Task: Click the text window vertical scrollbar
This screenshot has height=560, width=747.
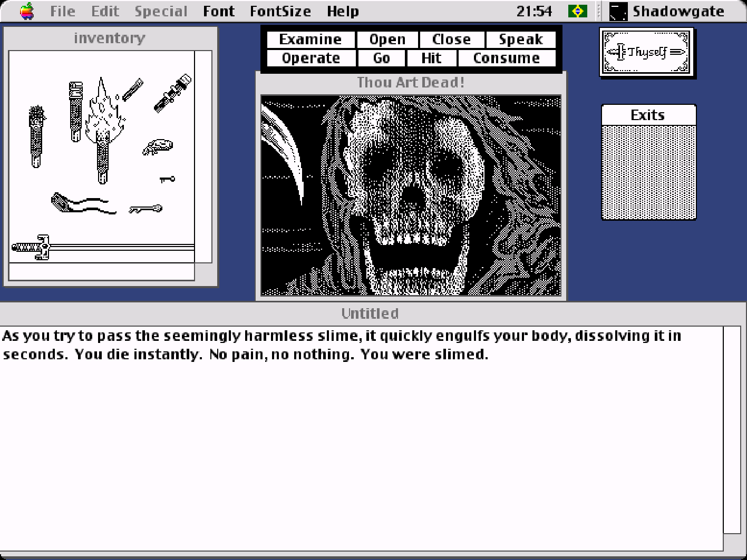Action: tap(732, 429)
